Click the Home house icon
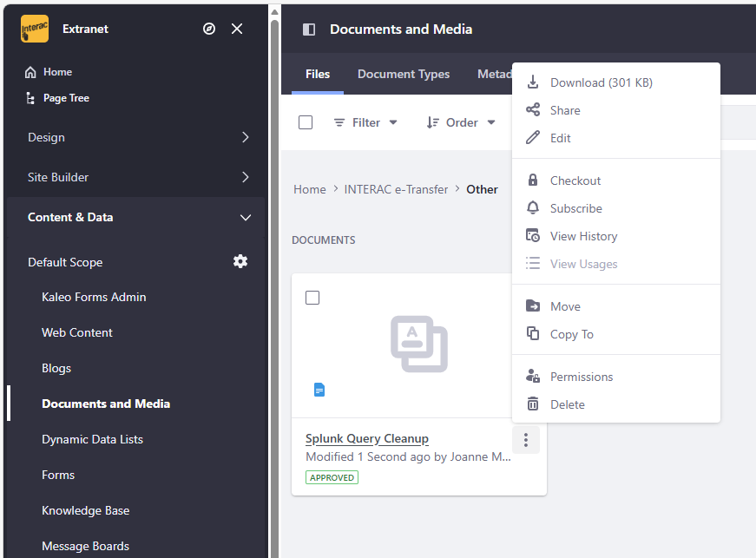The height and width of the screenshot is (558, 756). coord(30,72)
